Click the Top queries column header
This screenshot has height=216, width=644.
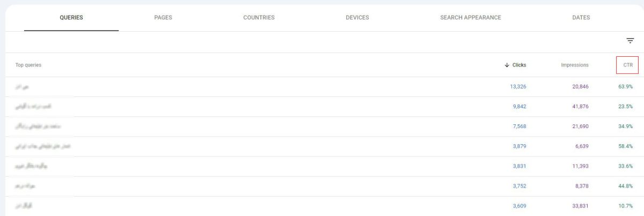[28, 65]
